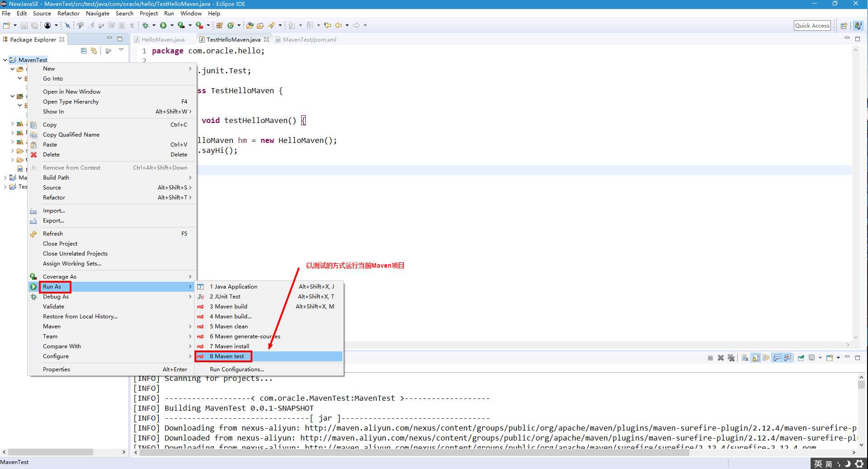The height and width of the screenshot is (469, 868).
Task: Click the New Java Class toolbar icon
Action: [x=230, y=25]
